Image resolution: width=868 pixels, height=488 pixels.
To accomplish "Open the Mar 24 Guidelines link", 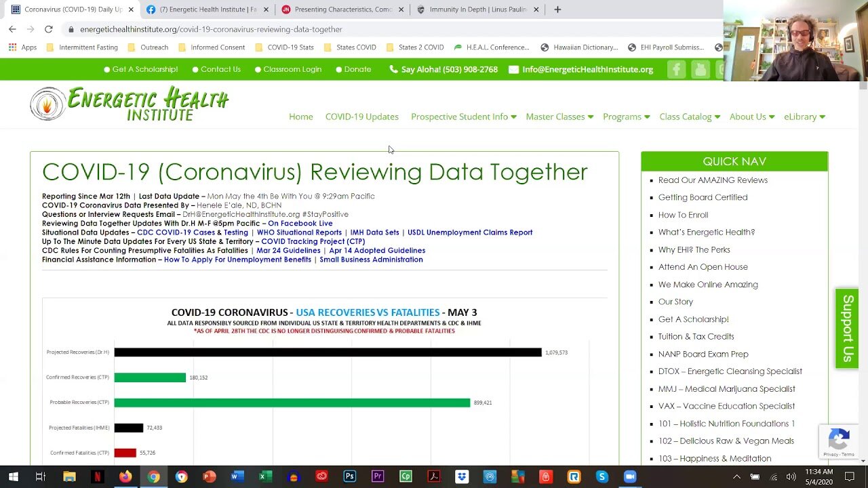I will [x=288, y=250].
